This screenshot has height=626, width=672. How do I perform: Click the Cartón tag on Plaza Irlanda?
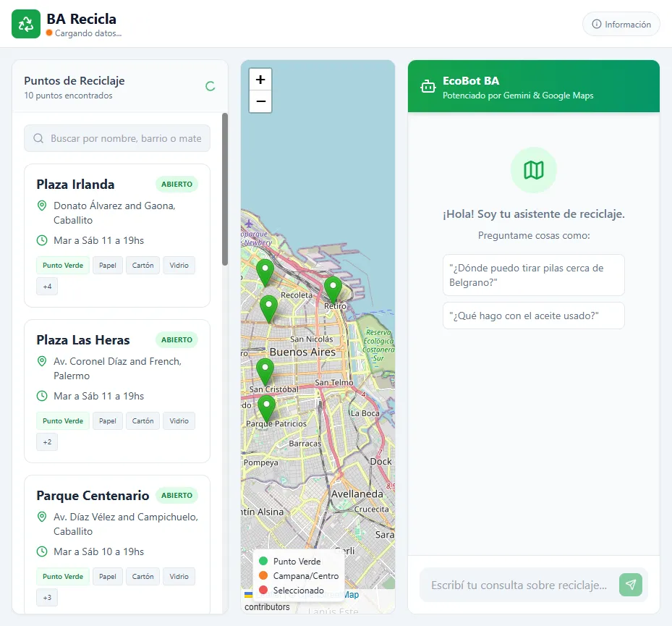(x=143, y=265)
